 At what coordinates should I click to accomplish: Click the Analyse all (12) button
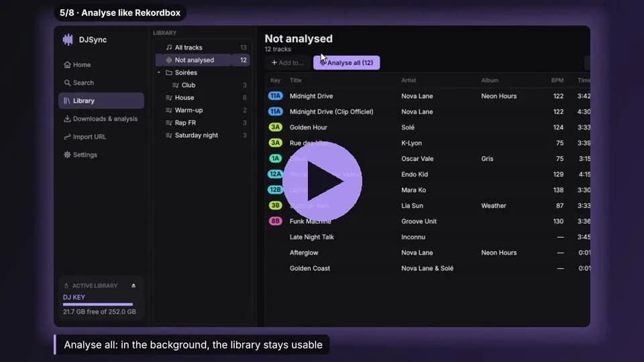click(347, 62)
